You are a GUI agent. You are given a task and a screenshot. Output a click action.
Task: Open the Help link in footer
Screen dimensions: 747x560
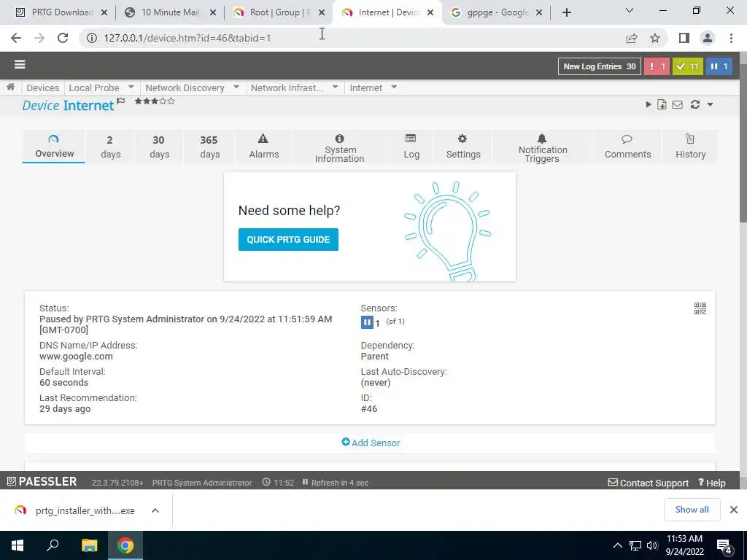coord(712,483)
